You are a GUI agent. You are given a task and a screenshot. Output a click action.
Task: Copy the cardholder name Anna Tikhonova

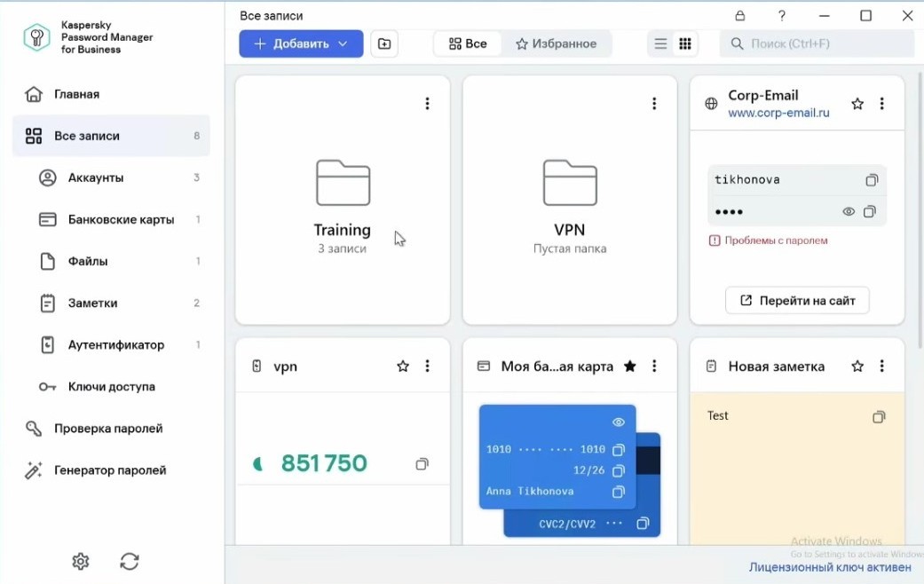click(618, 492)
